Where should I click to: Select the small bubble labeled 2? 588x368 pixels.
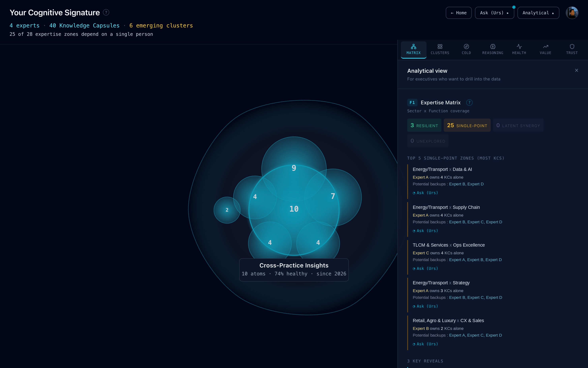[227, 210]
